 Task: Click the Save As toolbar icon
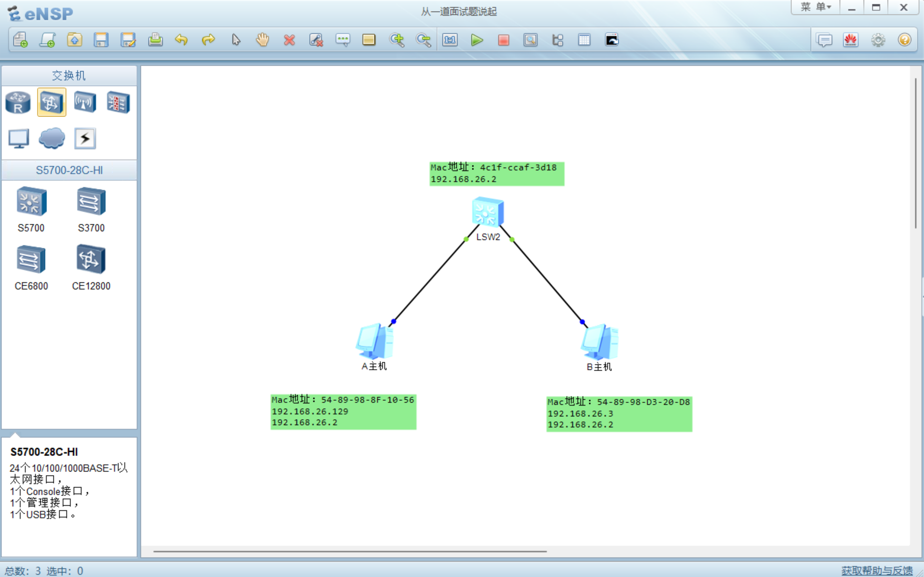pos(128,40)
